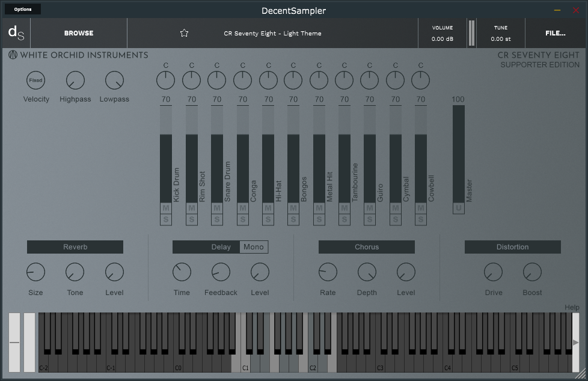Click the Master volume fader
Screen dimensions: 588x381
[459, 154]
